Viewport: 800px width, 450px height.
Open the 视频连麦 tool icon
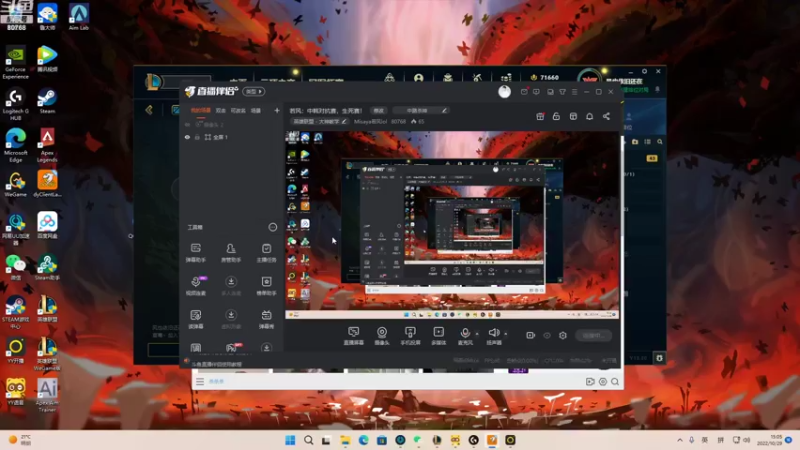[195, 286]
